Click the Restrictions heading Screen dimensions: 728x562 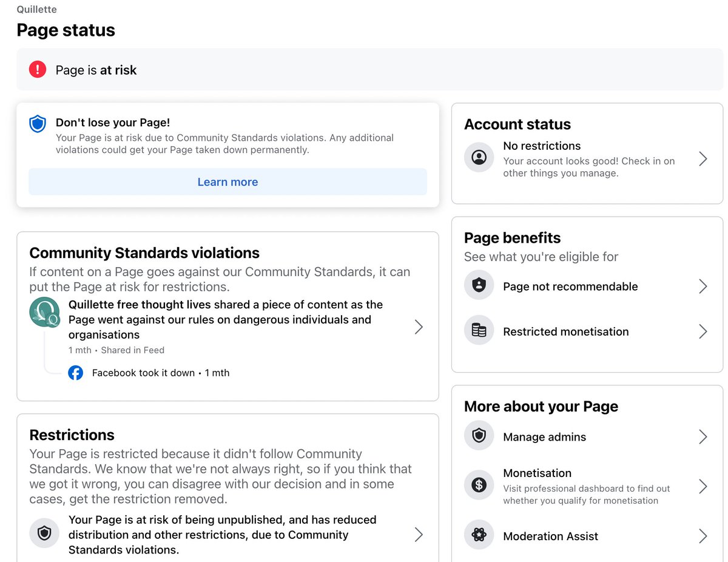(72, 435)
